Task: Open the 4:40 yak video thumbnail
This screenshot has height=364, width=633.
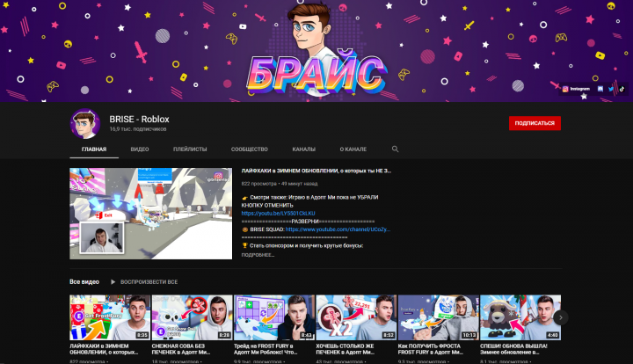Action: coord(520,317)
